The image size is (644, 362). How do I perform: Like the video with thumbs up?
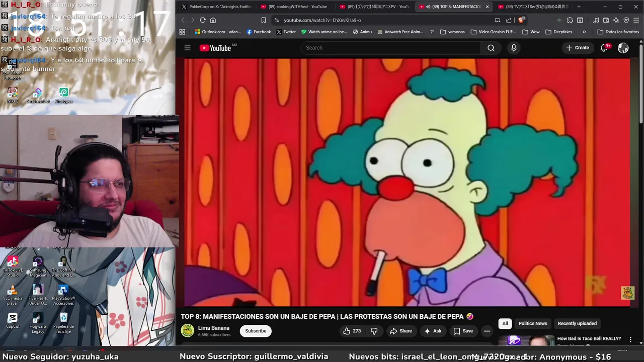click(x=352, y=331)
